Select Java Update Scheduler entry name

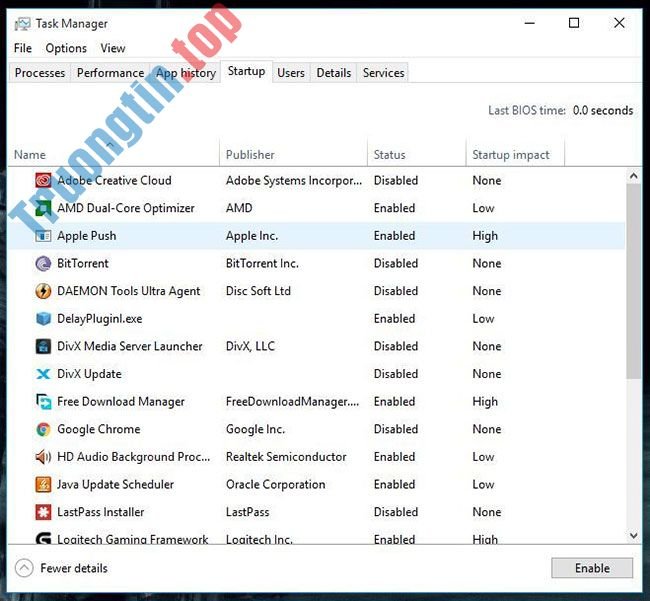pyautogui.click(x=116, y=485)
